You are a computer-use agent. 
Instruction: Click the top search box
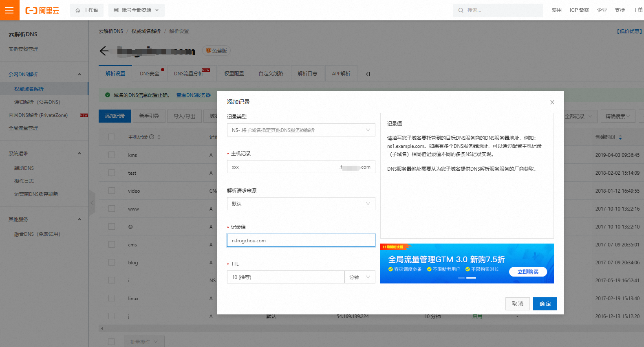click(498, 10)
